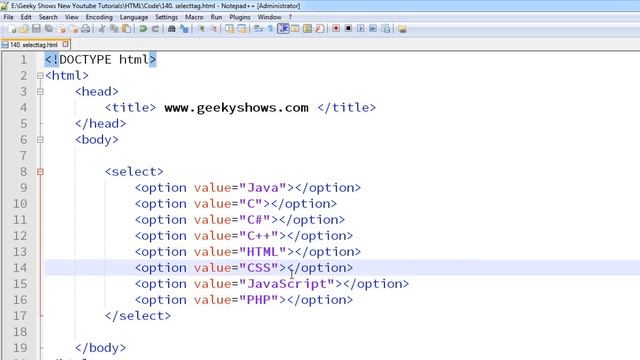Screen dimensions: 640x360
Task: Click line number 1 in the margin
Action: (24, 60)
